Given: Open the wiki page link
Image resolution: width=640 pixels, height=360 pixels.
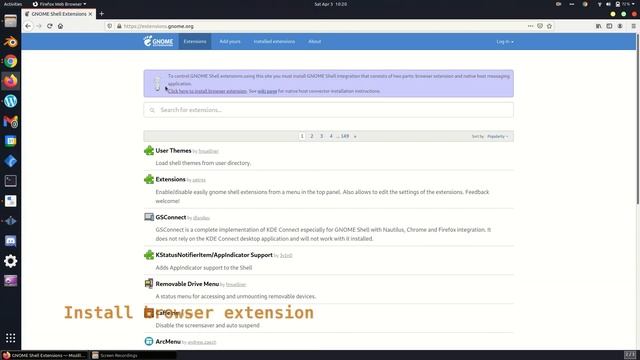Looking at the screenshot, I should [267, 91].
